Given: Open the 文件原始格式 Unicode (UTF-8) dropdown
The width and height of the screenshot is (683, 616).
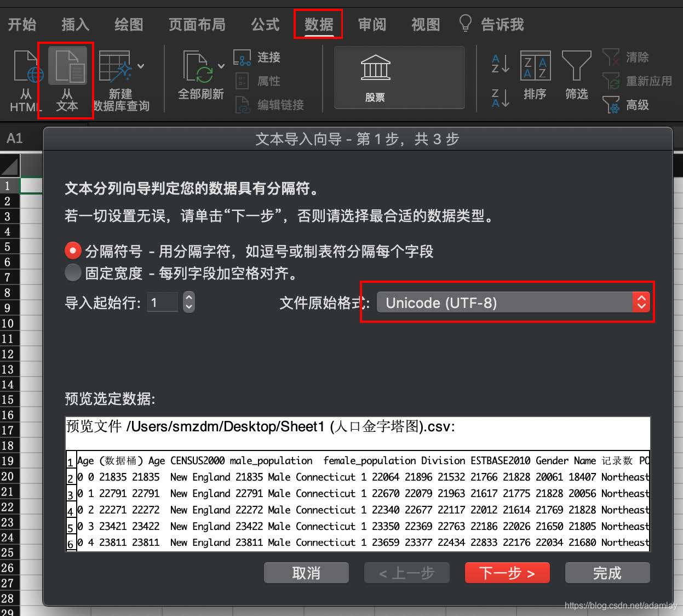Looking at the screenshot, I should tap(513, 302).
